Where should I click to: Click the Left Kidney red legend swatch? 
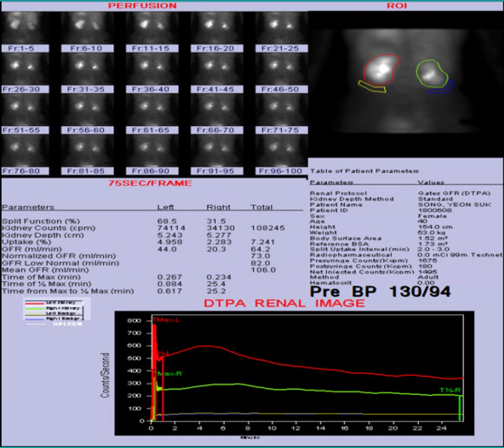(34, 303)
